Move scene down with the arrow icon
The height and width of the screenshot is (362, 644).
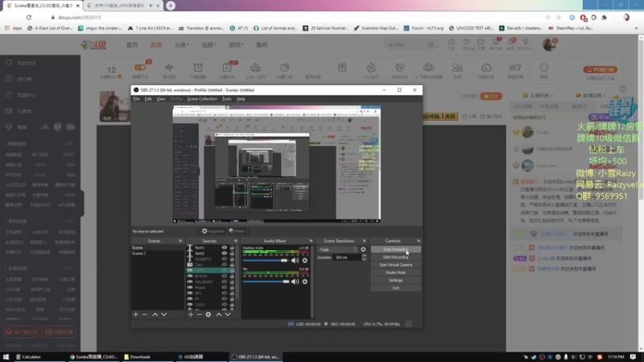tap(164, 315)
